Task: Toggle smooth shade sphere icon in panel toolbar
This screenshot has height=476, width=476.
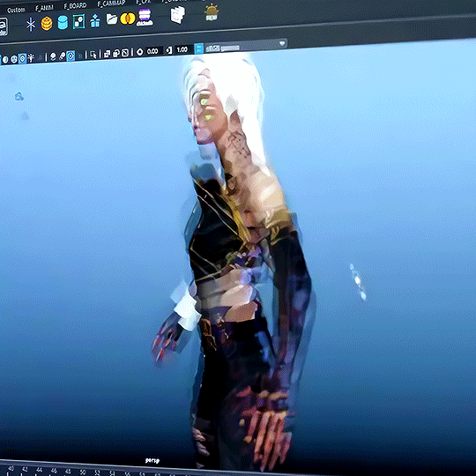Action: click(x=5, y=60)
